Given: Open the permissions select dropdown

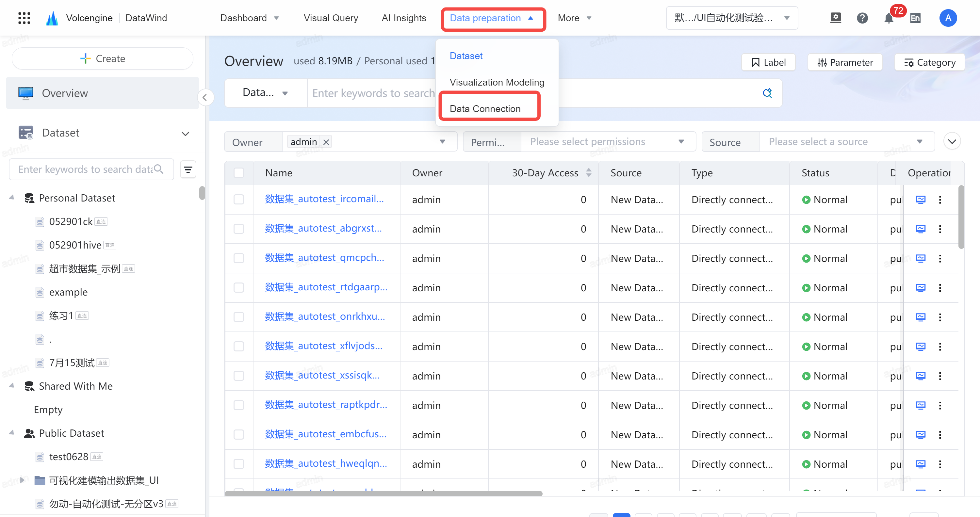Looking at the screenshot, I should (x=608, y=142).
